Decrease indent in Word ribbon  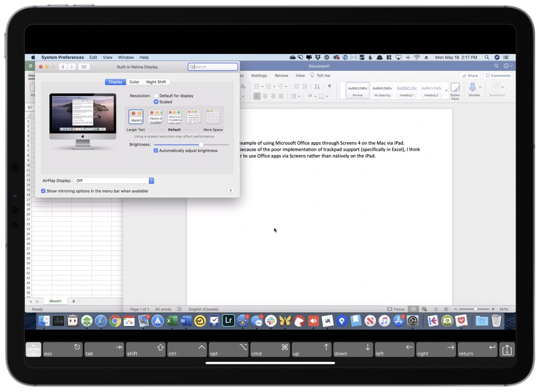click(296, 86)
